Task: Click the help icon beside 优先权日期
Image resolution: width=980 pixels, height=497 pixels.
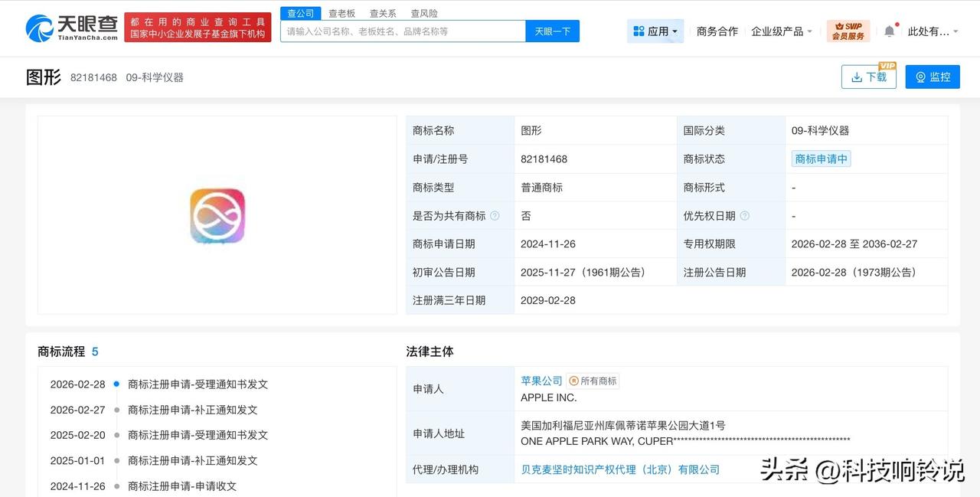Action: (745, 215)
